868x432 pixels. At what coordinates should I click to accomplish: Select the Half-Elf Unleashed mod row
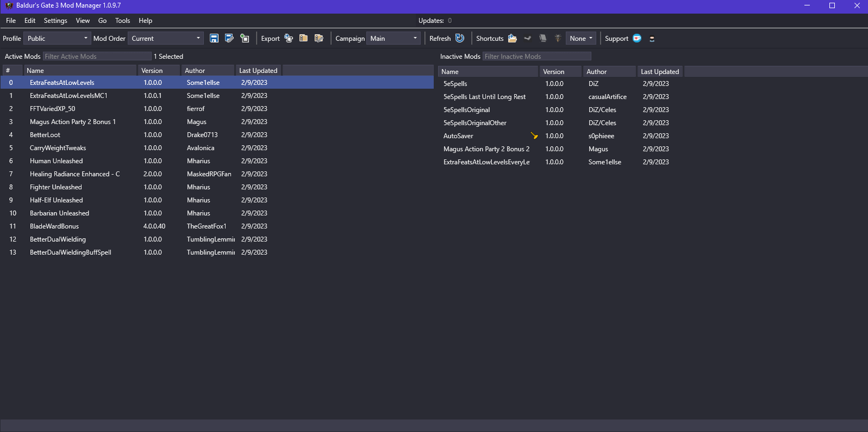(217, 200)
